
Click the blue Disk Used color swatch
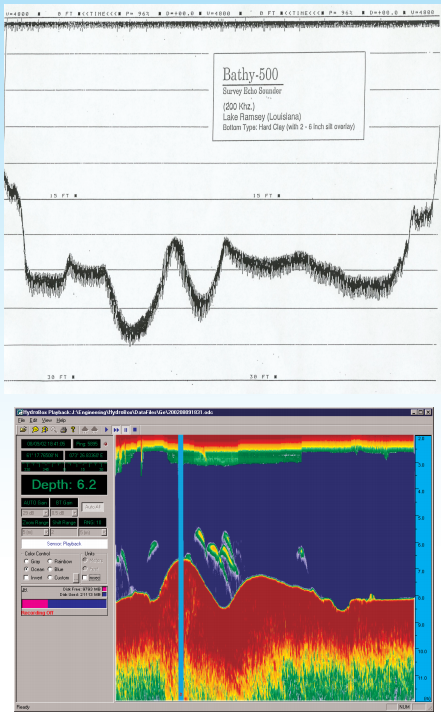tap(105, 594)
